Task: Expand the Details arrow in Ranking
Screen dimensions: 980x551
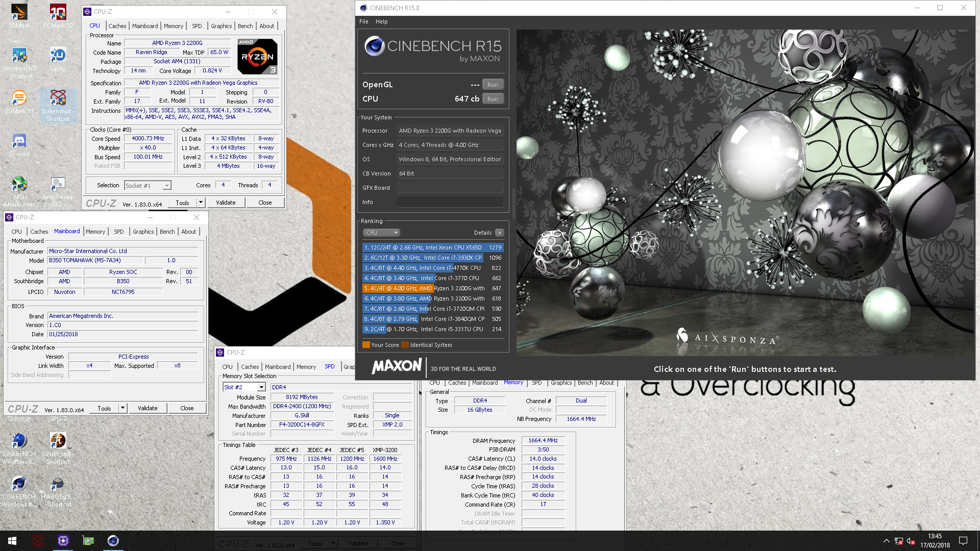Action: [500, 233]
